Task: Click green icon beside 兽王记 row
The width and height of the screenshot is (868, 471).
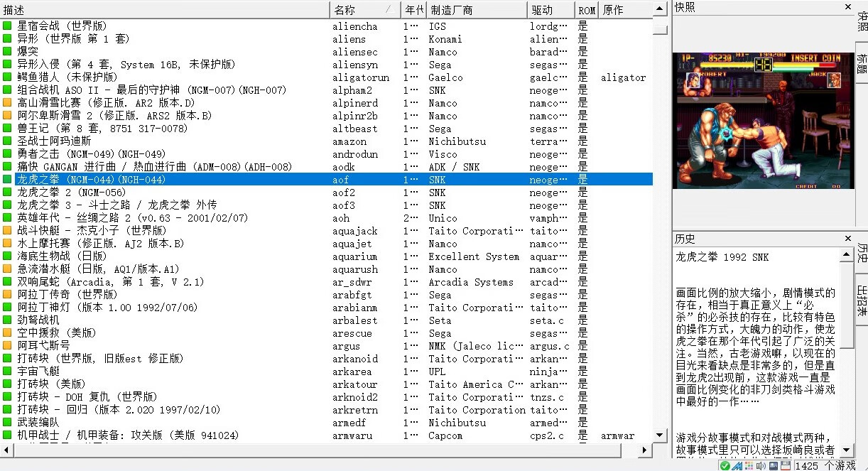Action: click(x=8, y=129)
